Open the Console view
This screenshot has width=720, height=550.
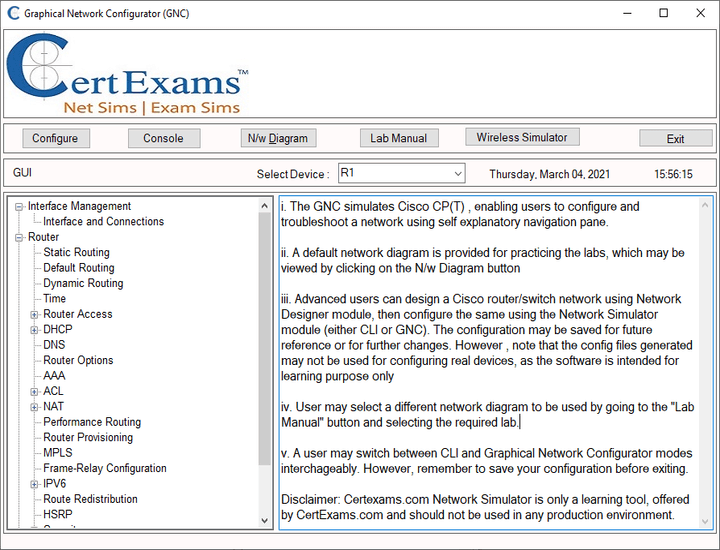(164, 138)
